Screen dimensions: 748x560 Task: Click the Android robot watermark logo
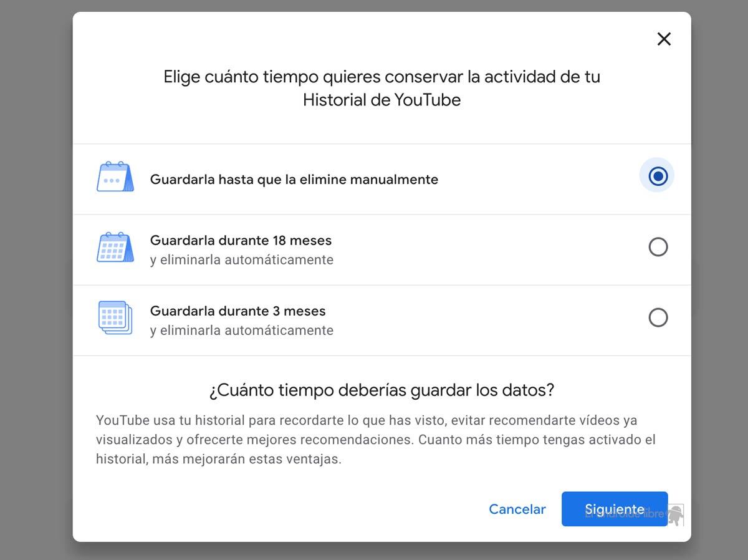(675, 514)
